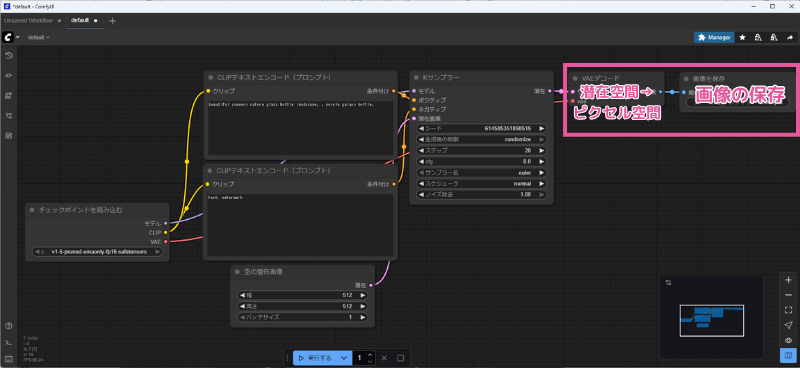Increase the ステップ value with right arrow
This screenshot has width=800, height=369.
coord(542,151)
